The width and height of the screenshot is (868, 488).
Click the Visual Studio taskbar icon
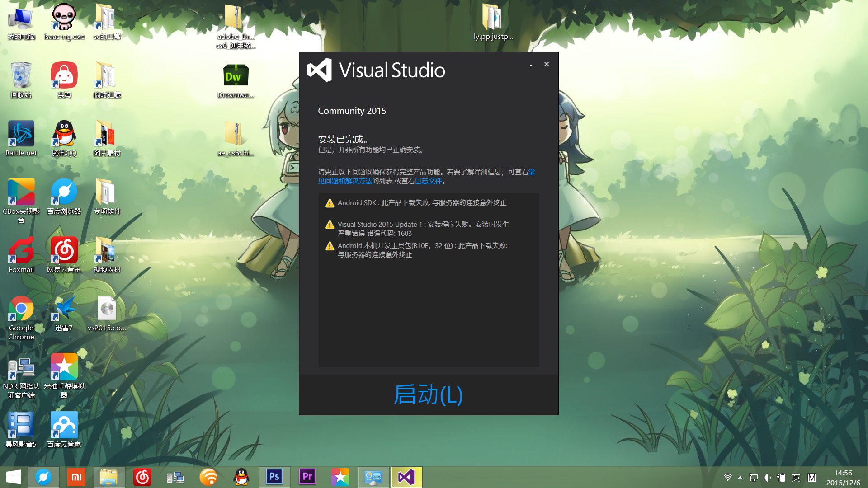click(x=406, y=477)
